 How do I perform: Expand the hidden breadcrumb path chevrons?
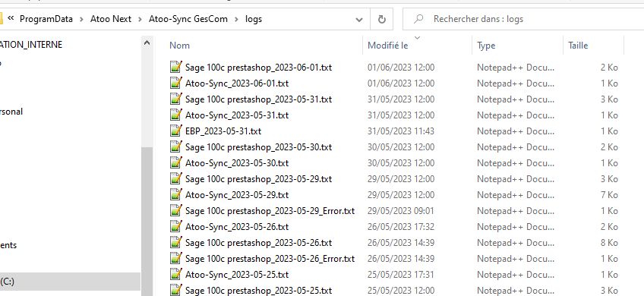pos(11,18)
